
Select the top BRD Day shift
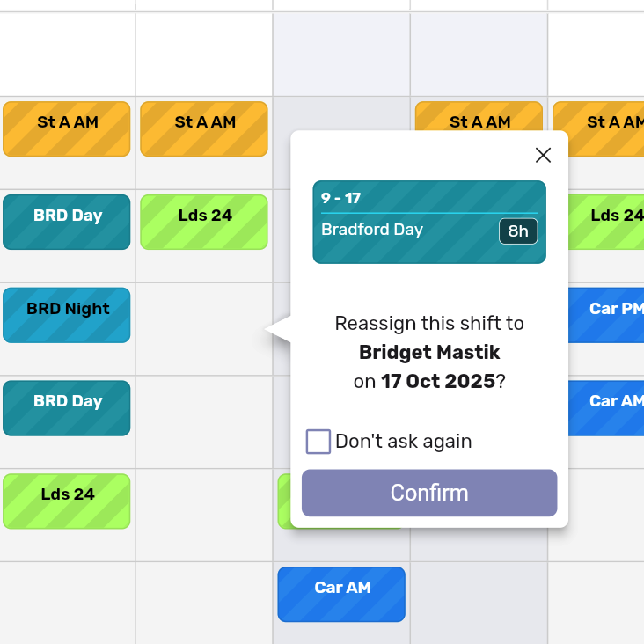(x=67, y=222)
